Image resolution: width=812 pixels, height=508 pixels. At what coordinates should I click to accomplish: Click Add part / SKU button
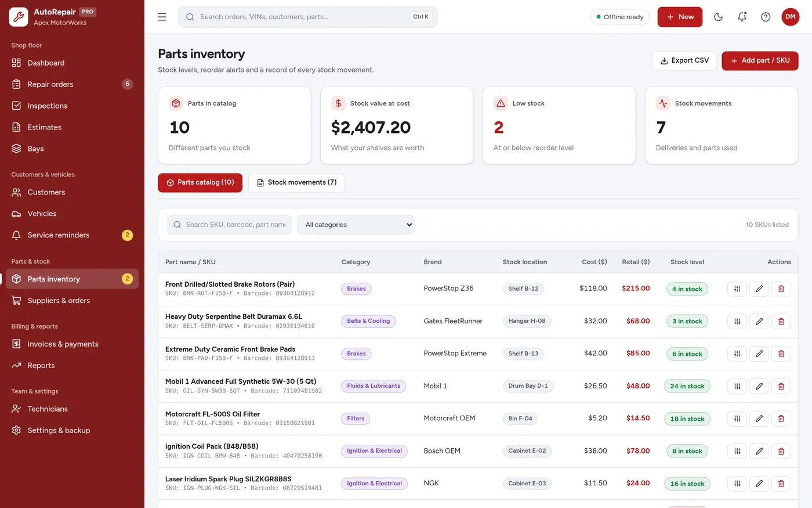click(x=760, y=60)
